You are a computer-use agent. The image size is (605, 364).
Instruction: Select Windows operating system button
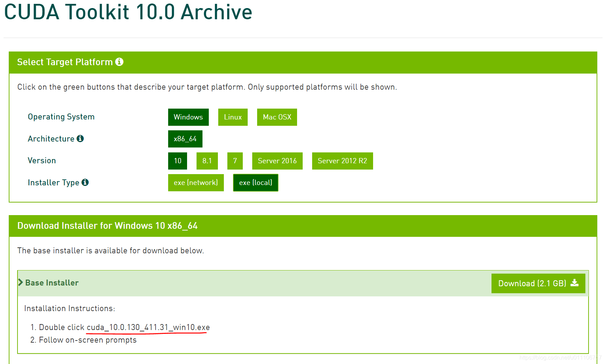[188, 117]
